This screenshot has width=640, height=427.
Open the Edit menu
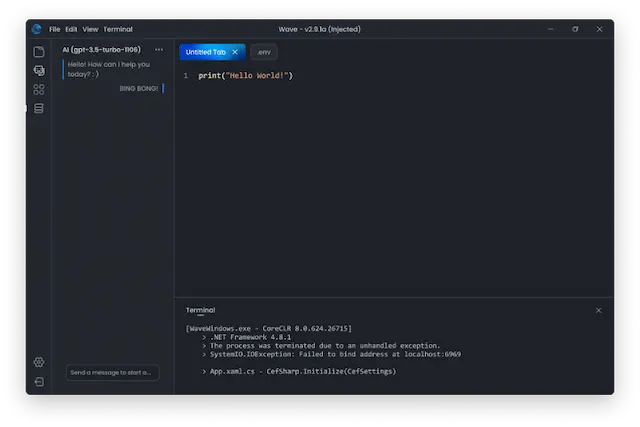tap(71, 29)
